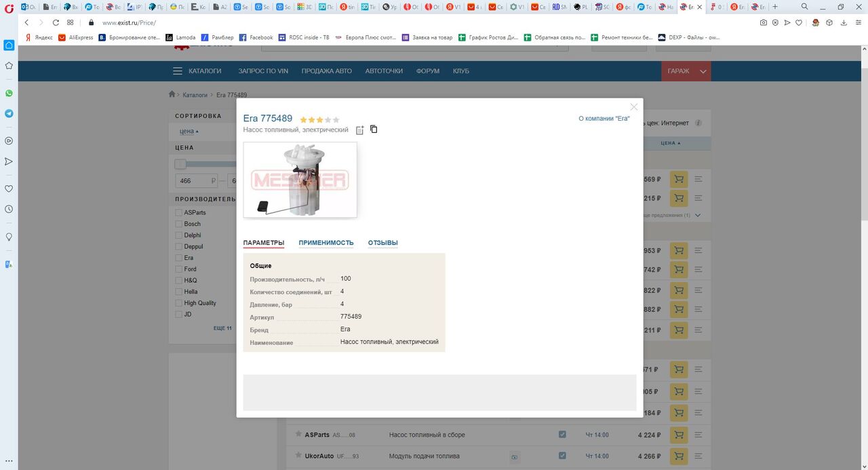
Task: Add the 4 266 ₽ UkorAuto offer to cart
Action: pyautogui.click(x=679, y=456)
